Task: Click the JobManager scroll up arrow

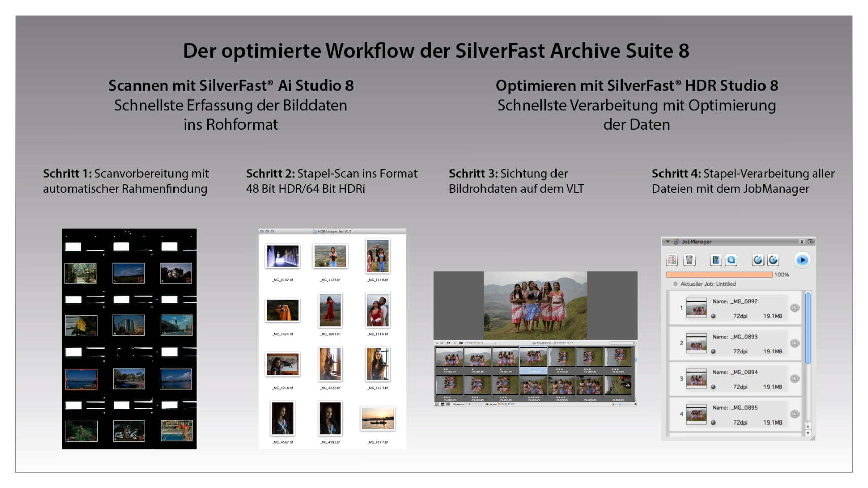Action: [808, 426]
